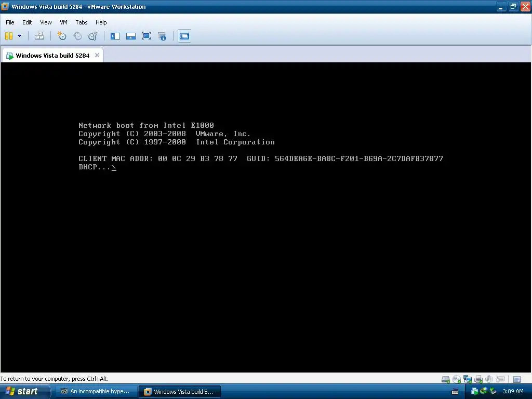The height and width of the screenshot is (399, 532).
Task: Click the USB device status icon
Action: (500, 379)
